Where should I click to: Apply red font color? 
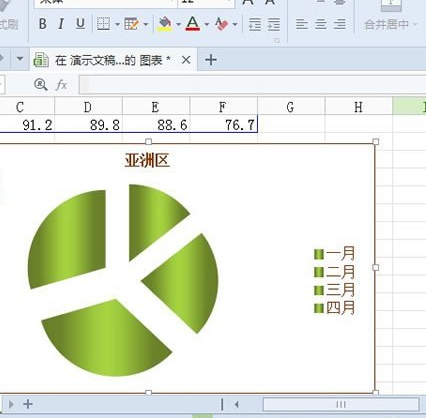click(x=193, y=24)
